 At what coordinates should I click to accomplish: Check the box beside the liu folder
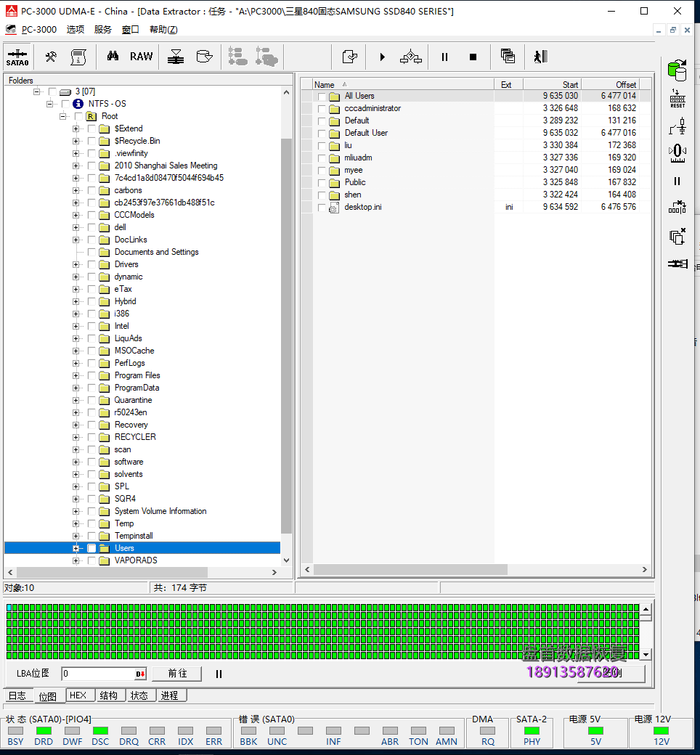(322, 146)
